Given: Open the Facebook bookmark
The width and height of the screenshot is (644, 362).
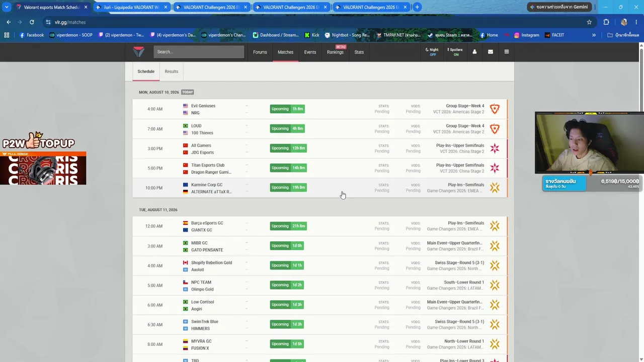Looking at the screenshot, I should [x=32, y=35].
